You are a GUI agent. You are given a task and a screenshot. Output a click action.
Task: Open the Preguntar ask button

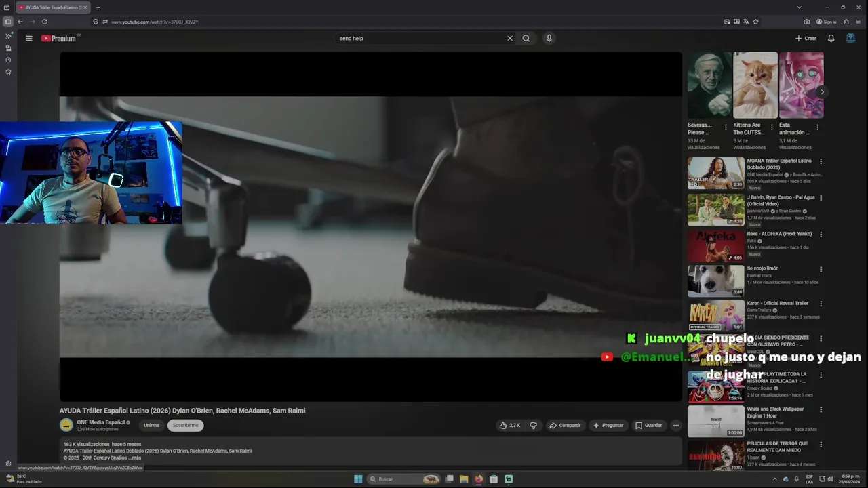[608, 425]
